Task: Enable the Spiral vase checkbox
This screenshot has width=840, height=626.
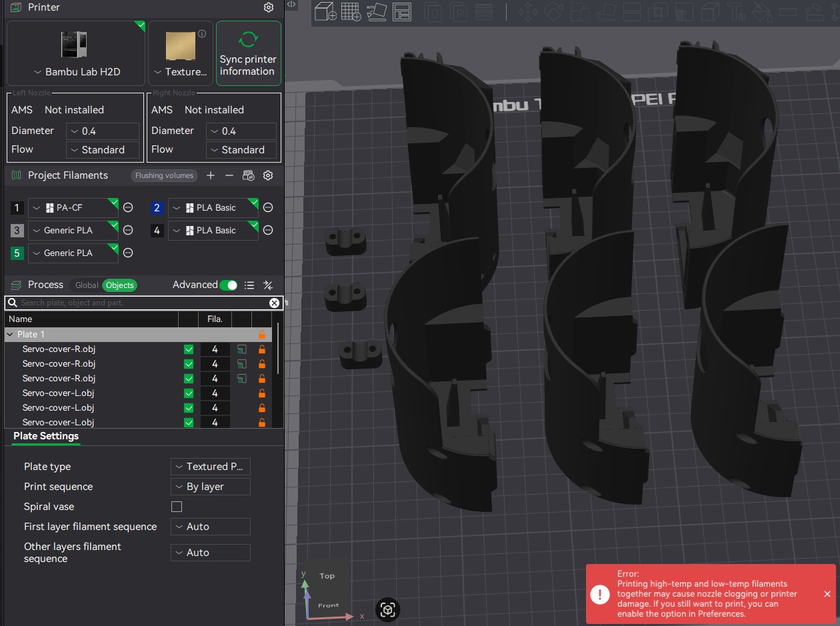Action: tap(177, 507)
